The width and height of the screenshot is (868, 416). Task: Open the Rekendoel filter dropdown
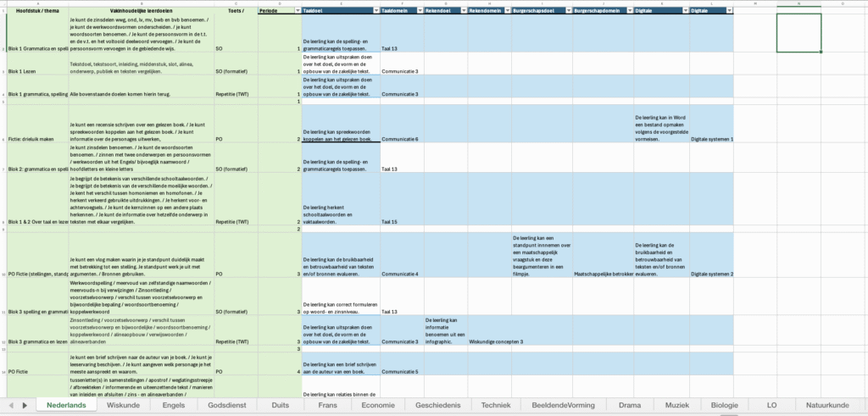point(463,10)
